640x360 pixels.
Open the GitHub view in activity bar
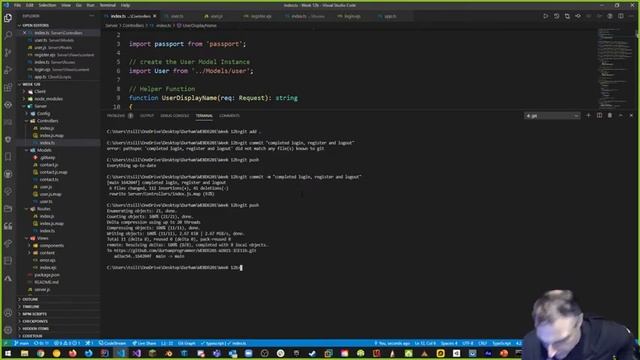click(x=8, y=174)
